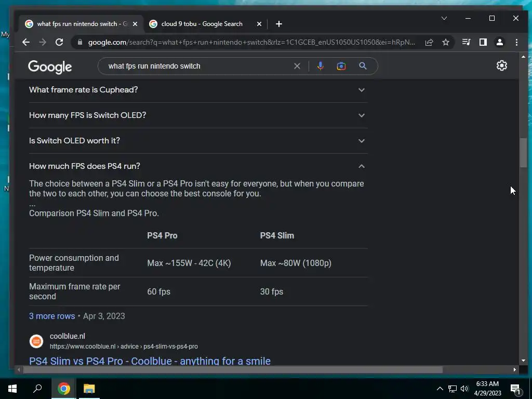Click the network icon in system tray
The height and width of the screenshot is (399, 532).
(453, 389)
